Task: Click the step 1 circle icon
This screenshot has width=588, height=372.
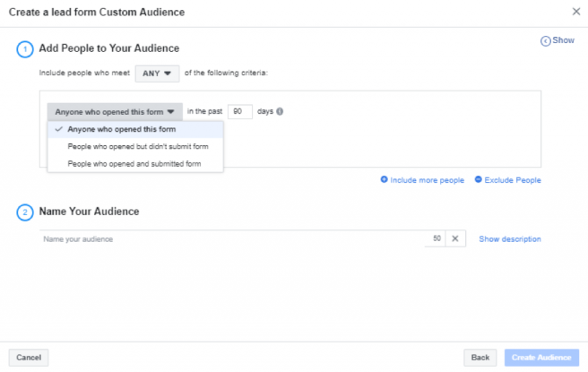Action: point(25,49)
